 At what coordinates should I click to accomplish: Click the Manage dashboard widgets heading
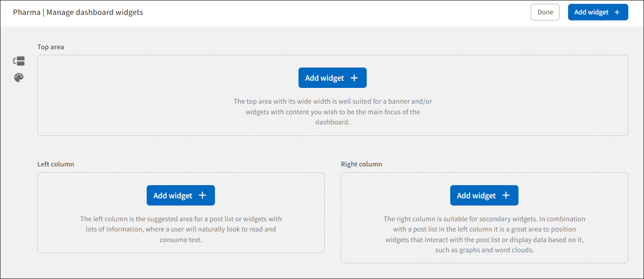[95, 12]
